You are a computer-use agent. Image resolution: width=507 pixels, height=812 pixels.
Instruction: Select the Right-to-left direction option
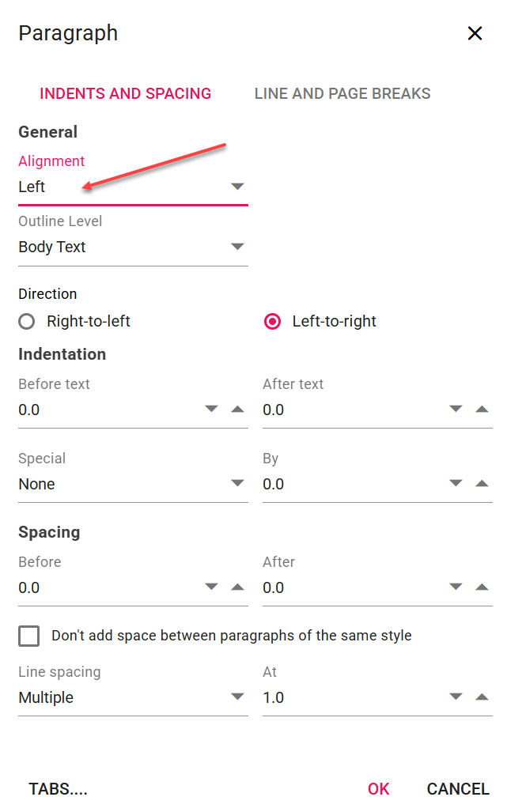click(28, 322)
